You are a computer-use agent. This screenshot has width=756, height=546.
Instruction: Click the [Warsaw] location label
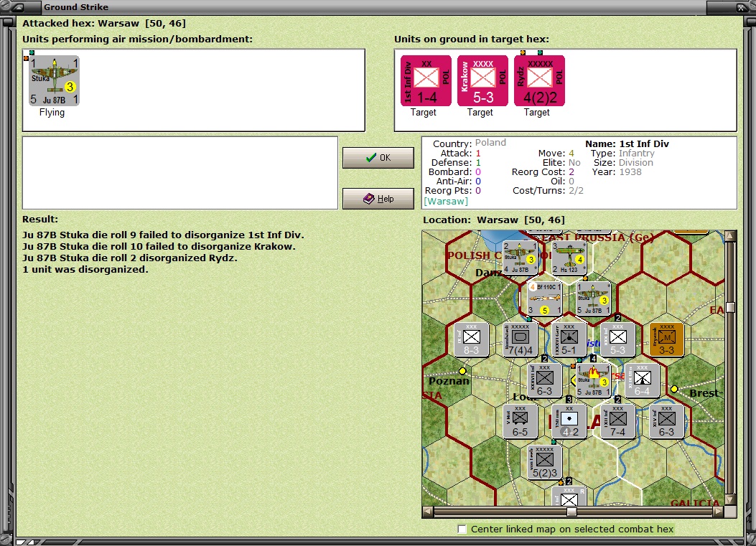coord(446,202)
